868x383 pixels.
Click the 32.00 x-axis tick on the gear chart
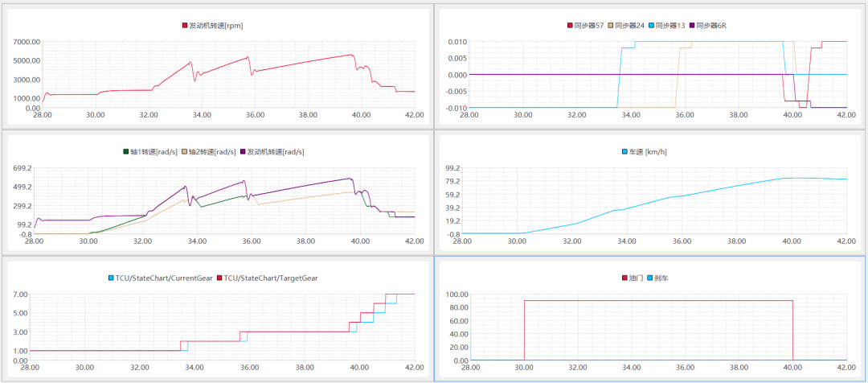tap(140, 368)
